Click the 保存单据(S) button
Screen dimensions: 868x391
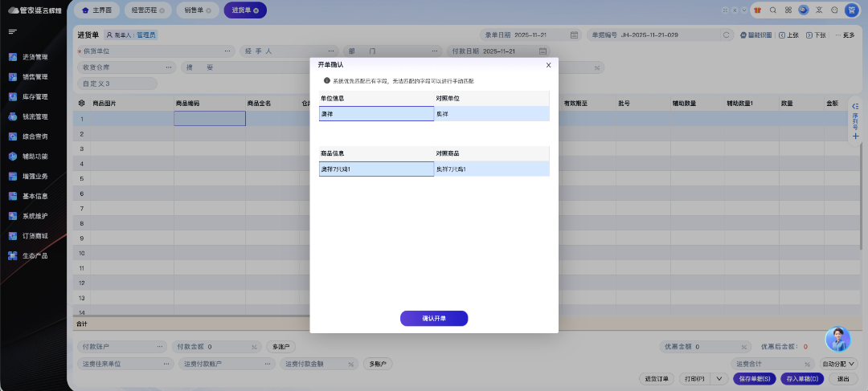755,379
